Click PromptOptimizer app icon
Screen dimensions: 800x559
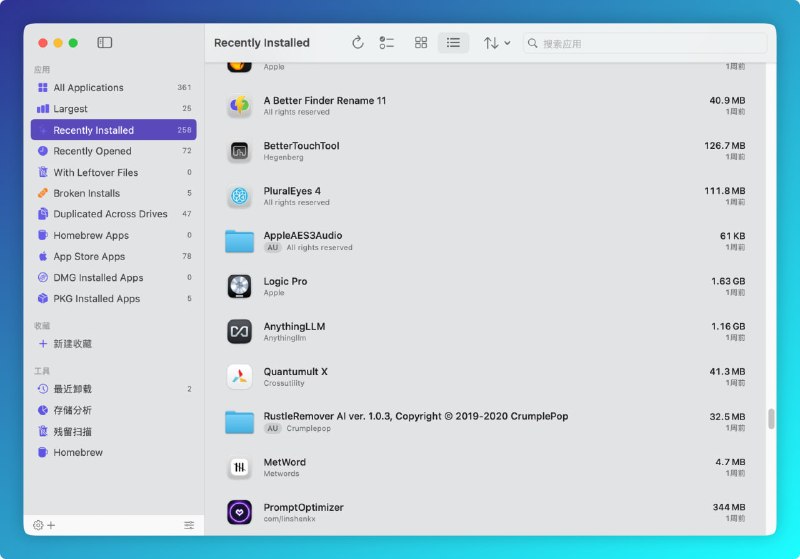239,512
